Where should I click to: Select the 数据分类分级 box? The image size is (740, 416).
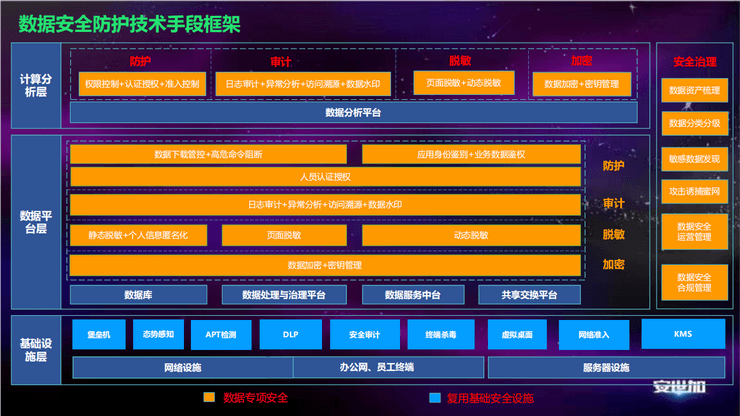coord(694,123)
